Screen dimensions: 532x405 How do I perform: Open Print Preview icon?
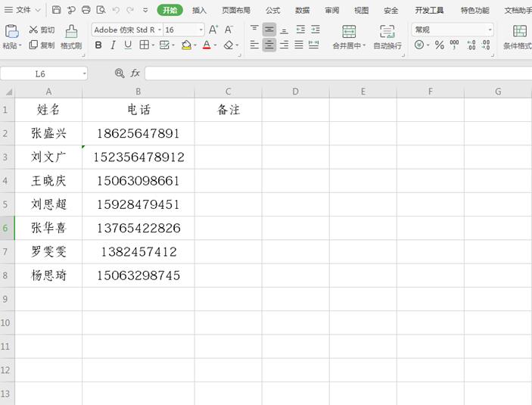(x=101, y=10)
